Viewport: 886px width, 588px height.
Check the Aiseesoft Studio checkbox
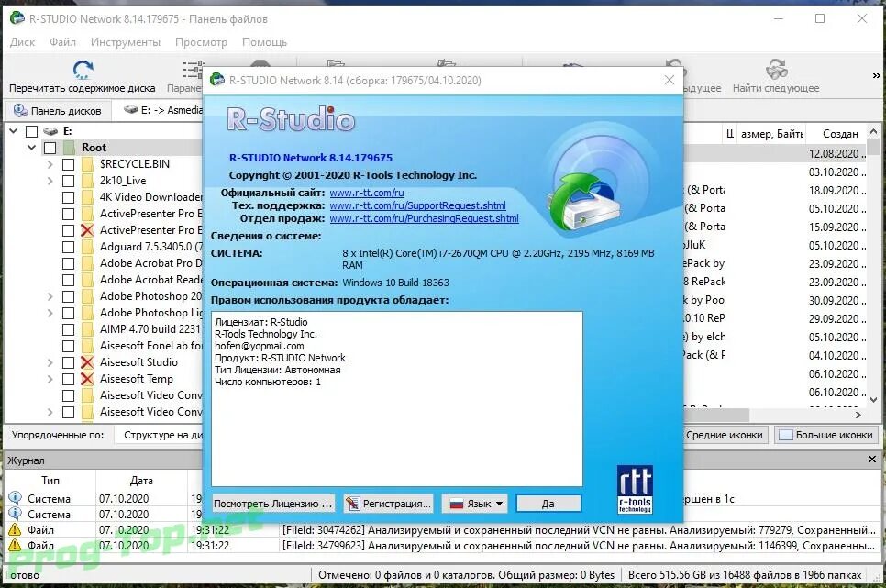[69, 362]
